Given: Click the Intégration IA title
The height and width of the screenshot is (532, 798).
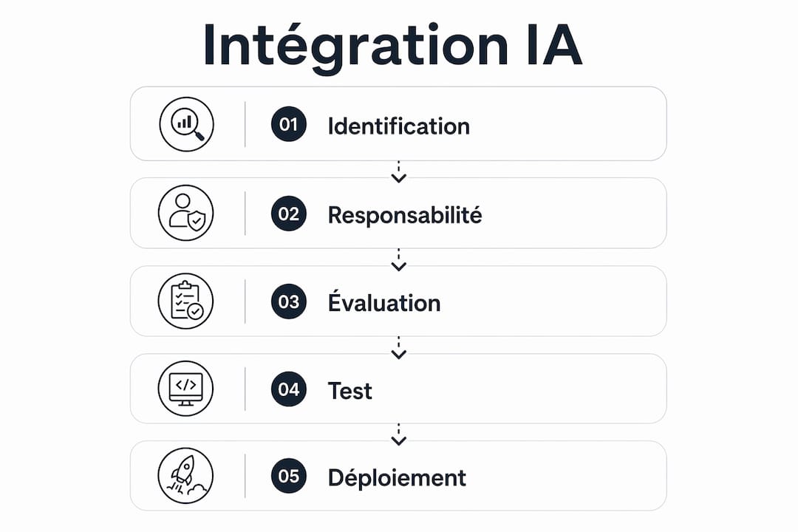Looking at the screenshot, I should pos(392,47).
